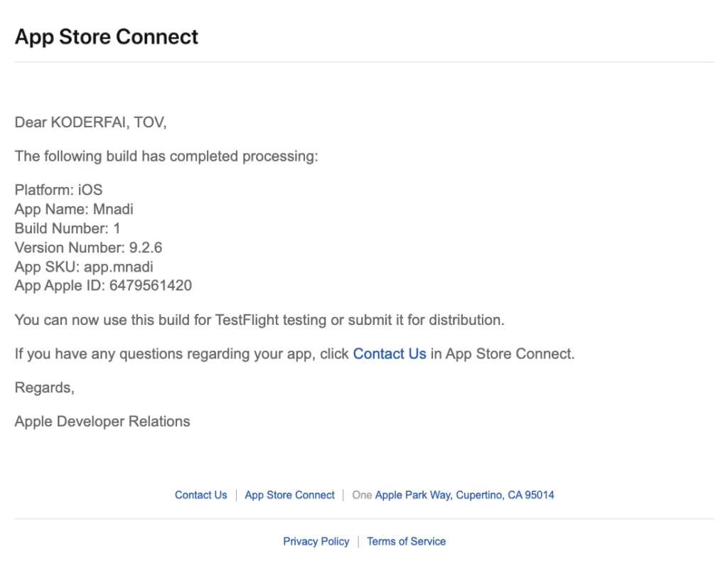Screen dimensions: 728x561
Task: Click the Contact Us link in message body
Action: 389,353
